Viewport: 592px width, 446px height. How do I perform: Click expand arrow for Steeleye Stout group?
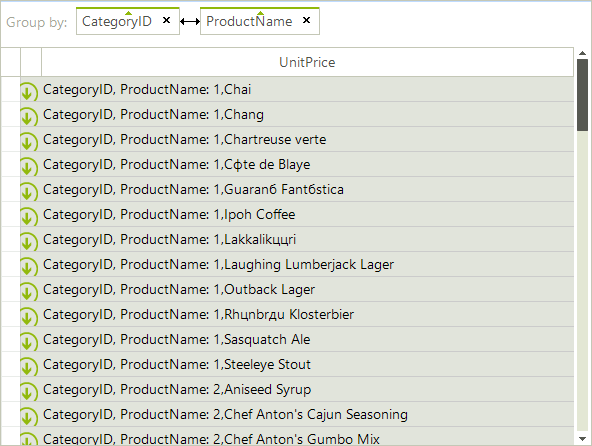click(x=29, y=367)
